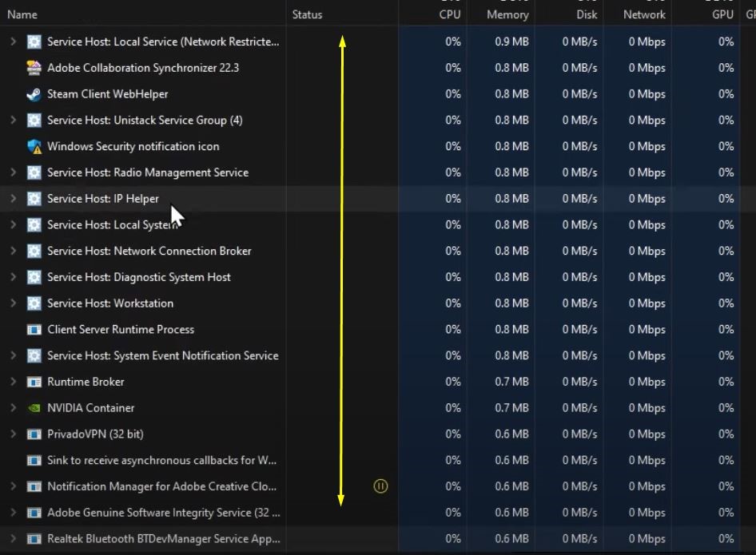The image size is (756, 555).
Task: Sort by the Disk column header
Action: (x=587, y=15)
